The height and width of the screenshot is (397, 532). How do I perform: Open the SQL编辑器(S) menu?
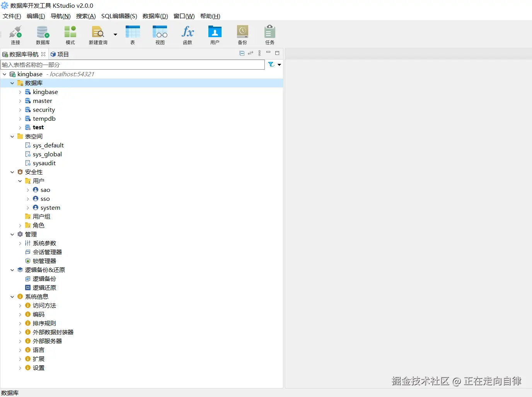pyautogui.click(x=119, y=16)
